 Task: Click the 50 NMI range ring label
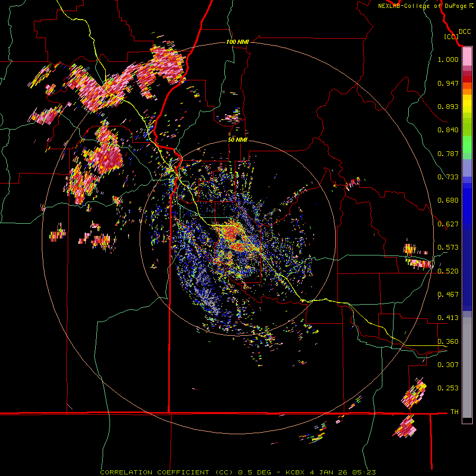237,140
